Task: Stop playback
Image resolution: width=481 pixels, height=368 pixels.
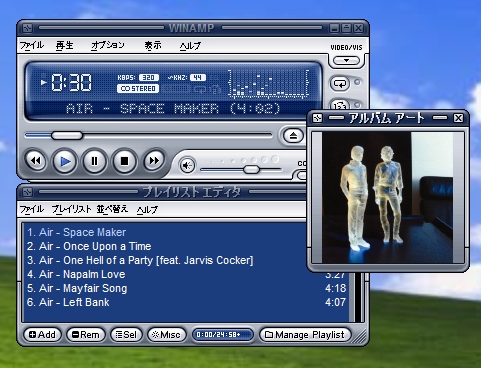Action: 124,162
